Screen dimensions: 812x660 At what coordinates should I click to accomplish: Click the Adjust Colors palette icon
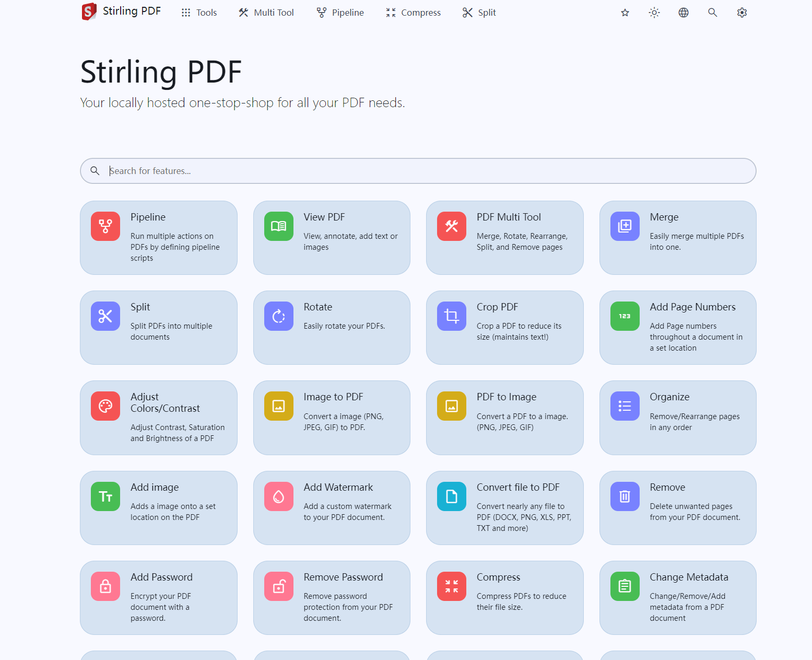pos(105,406)
